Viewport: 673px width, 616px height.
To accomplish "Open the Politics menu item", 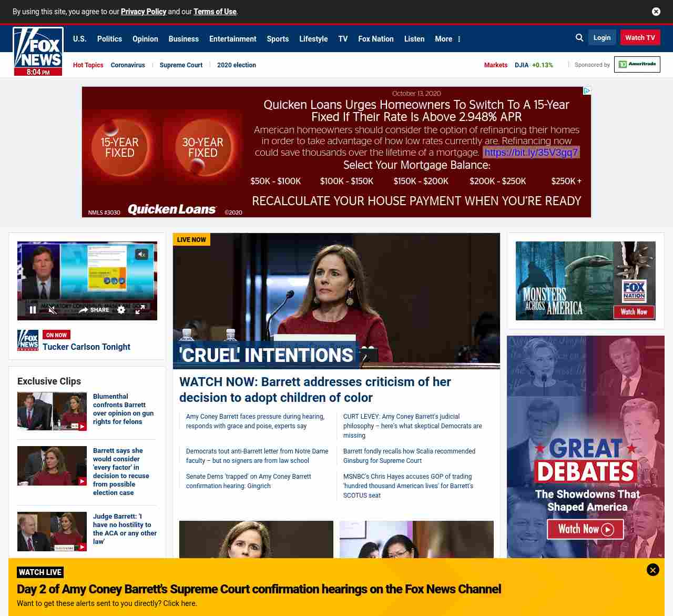I will click(109, 39).
